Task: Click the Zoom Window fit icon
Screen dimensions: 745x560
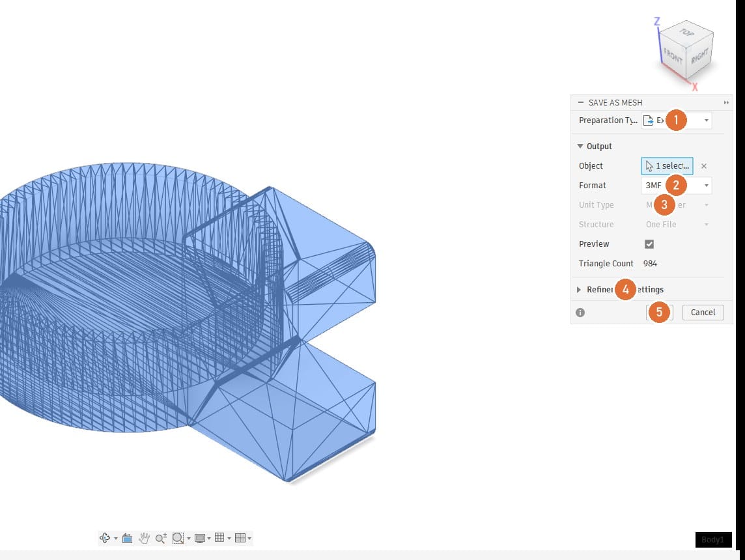Action: [178, 538]
